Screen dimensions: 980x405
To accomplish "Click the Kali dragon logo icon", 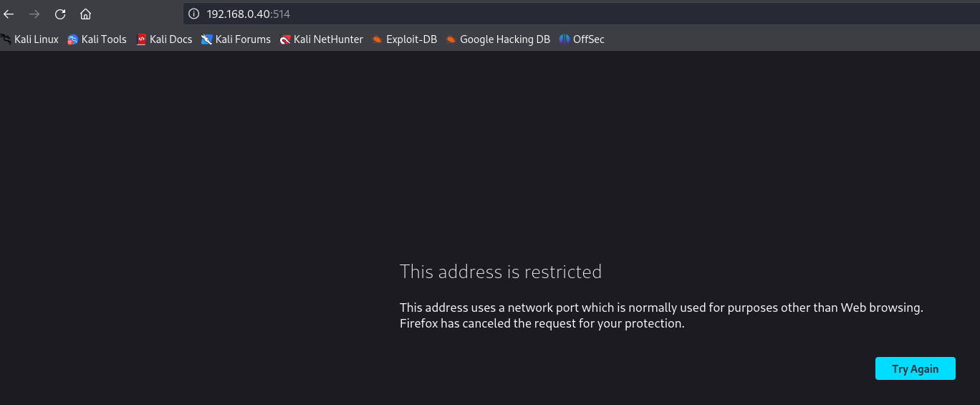I will [6, 39].
